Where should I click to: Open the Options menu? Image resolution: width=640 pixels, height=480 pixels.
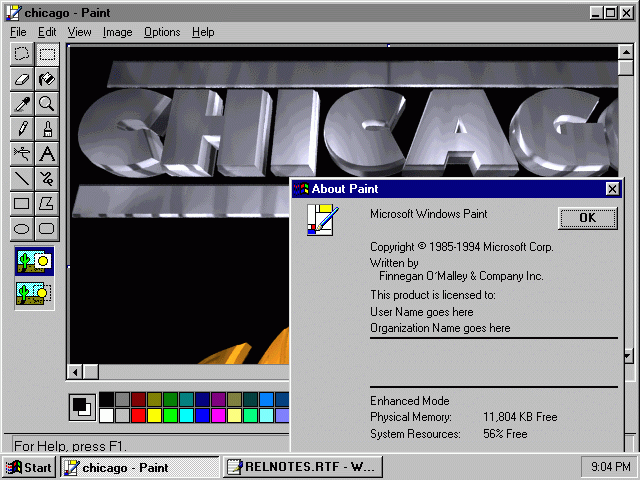(162, 32)
